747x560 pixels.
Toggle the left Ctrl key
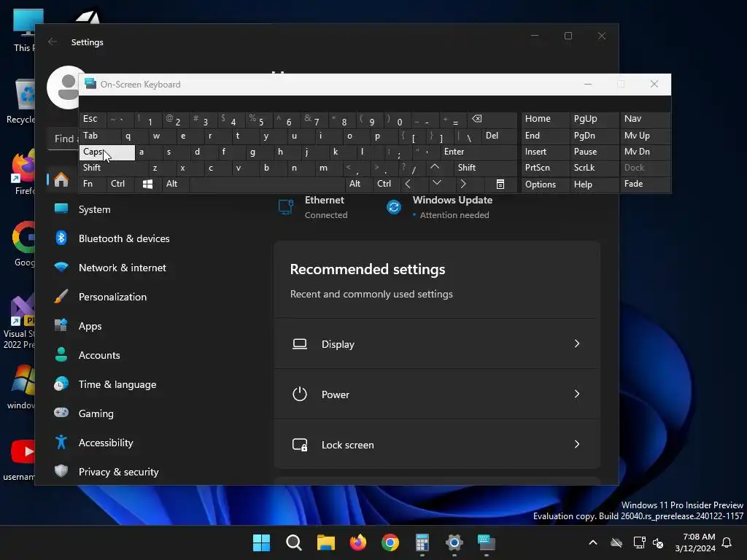[120, 184]
